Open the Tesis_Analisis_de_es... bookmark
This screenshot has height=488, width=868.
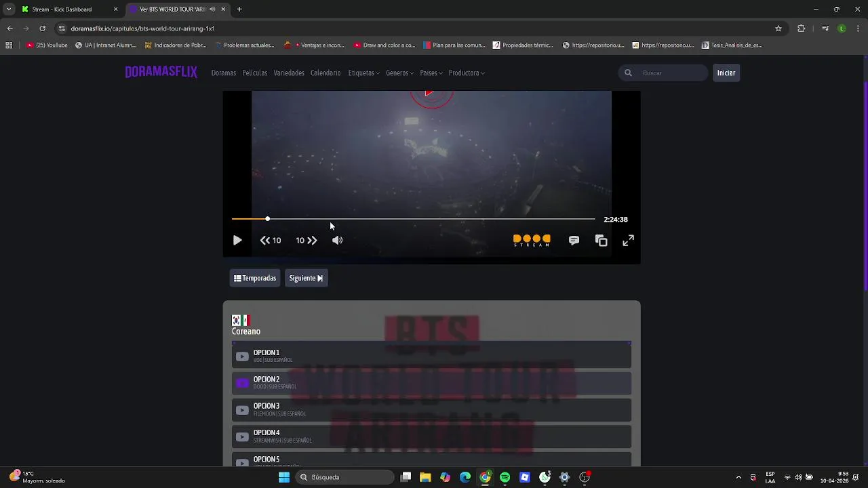[732, 45]
